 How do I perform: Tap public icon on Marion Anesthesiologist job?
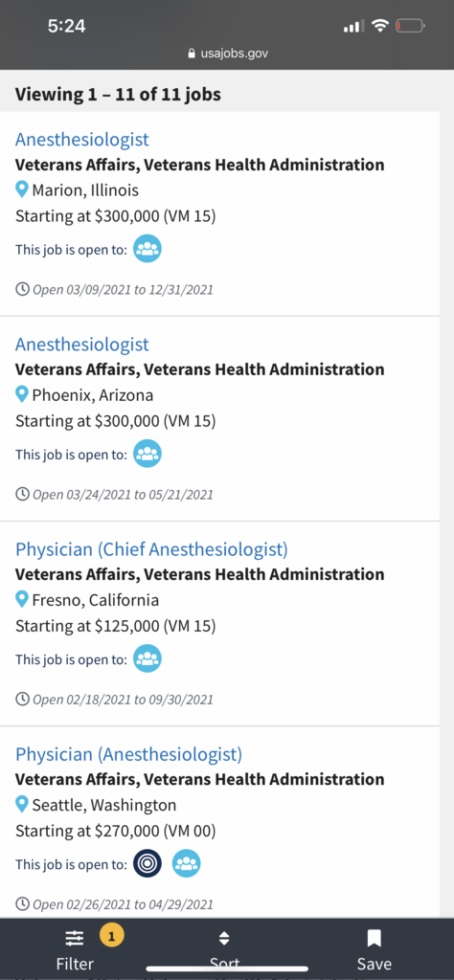(148, 249)
